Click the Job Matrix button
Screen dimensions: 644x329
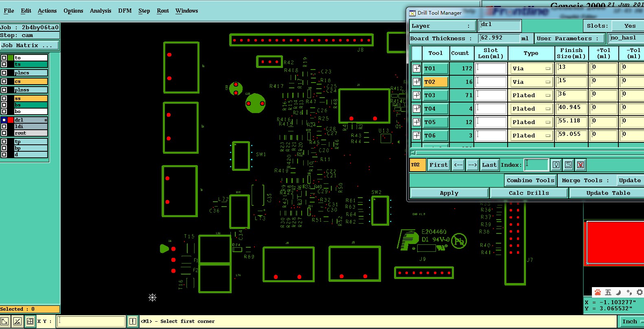point(29,45)
